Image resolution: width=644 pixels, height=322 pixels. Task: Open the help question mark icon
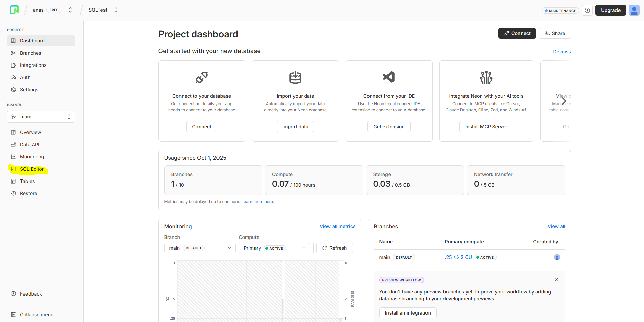point(587,10)
